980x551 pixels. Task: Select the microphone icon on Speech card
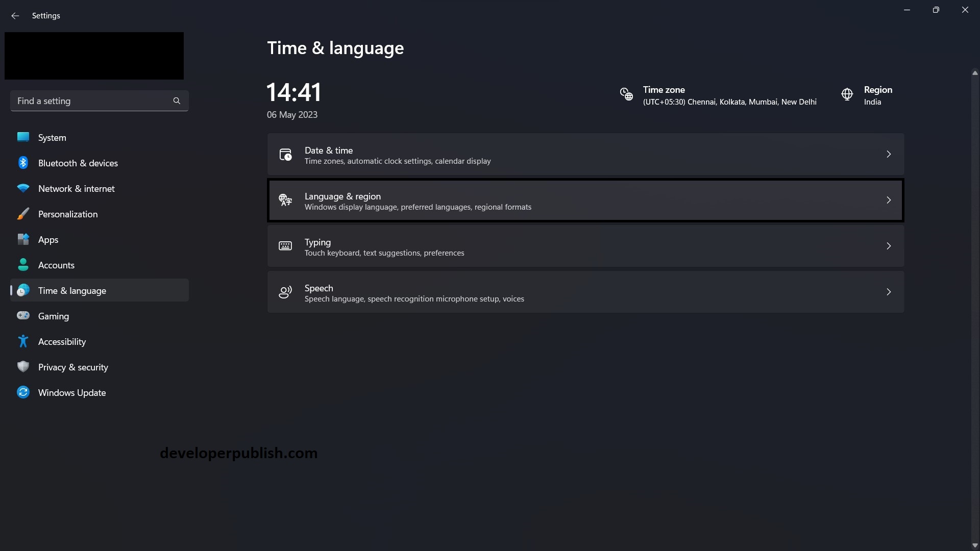coord(285,292)
